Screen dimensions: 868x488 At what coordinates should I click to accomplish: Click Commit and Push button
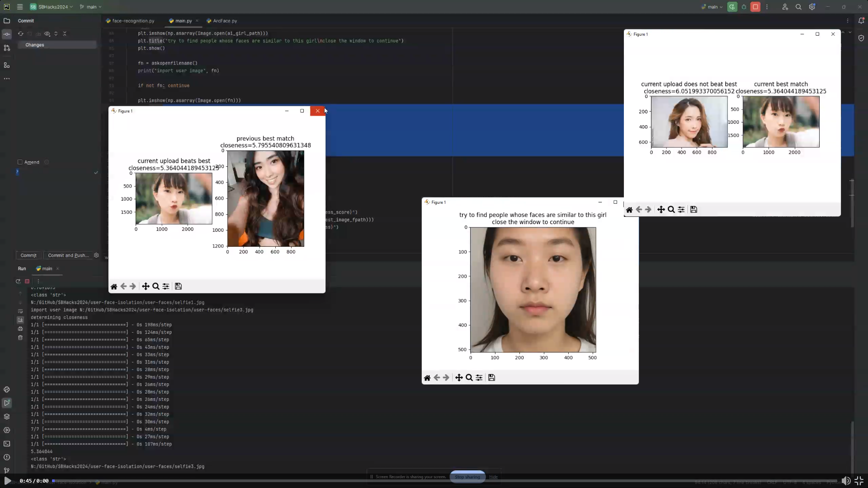[68, 255]
